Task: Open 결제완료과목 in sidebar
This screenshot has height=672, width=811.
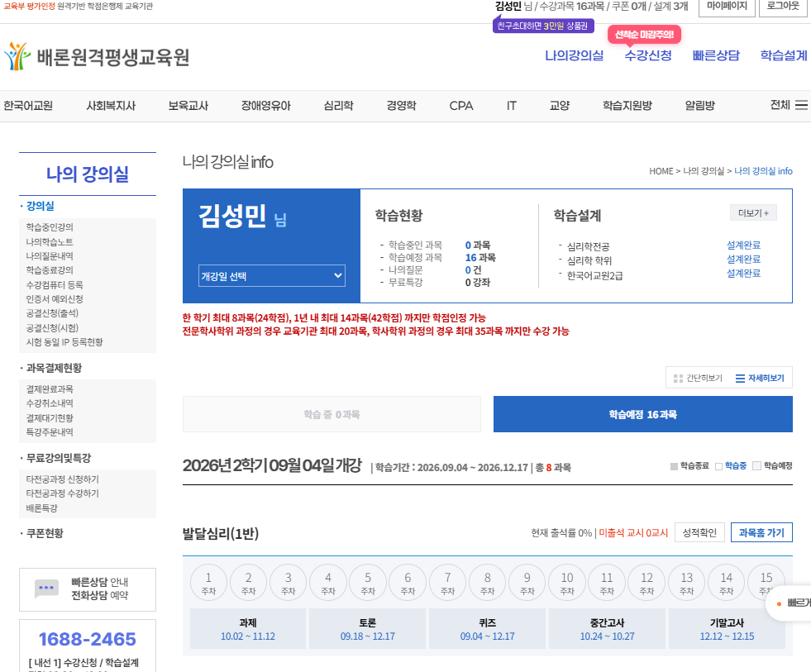Action: coord(50,389)
